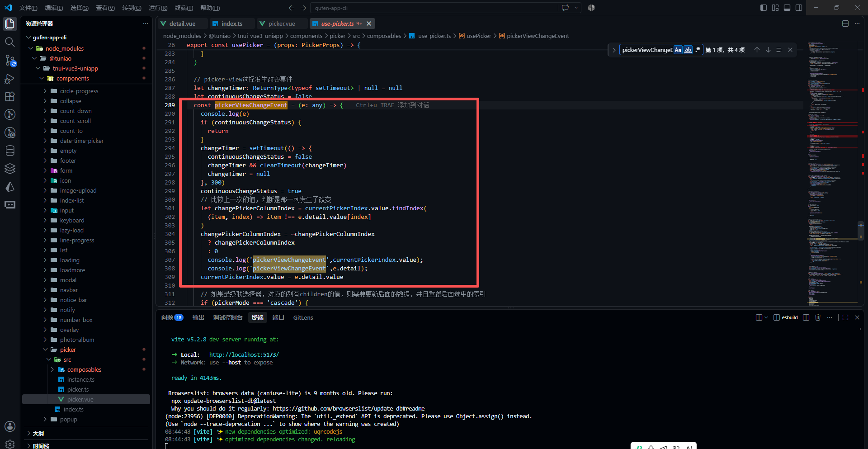The width and height of the screenshot is (868, 449).
Task: Expand the composables folder
Action: [x=52, y=369]
